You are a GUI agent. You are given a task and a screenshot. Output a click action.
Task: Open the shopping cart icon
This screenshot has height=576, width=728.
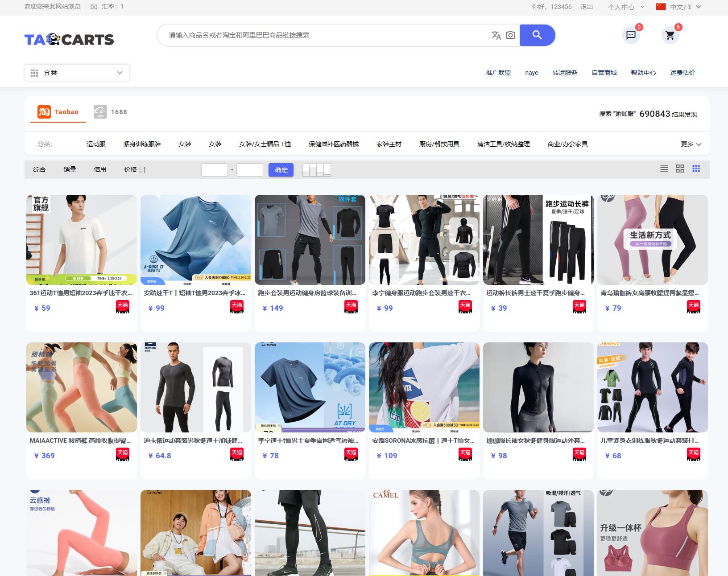[x=670, y=35]
